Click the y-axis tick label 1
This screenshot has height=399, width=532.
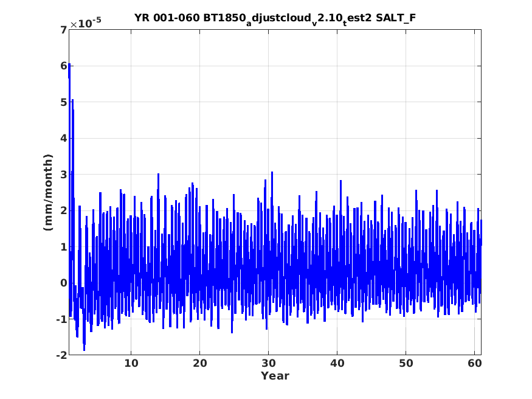pyautogui.click(x=64, y=247)
